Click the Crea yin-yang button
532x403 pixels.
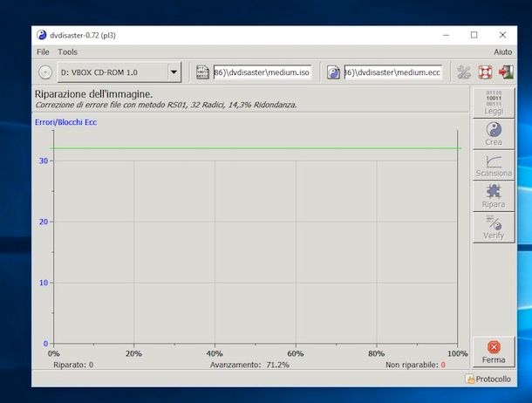494,134
